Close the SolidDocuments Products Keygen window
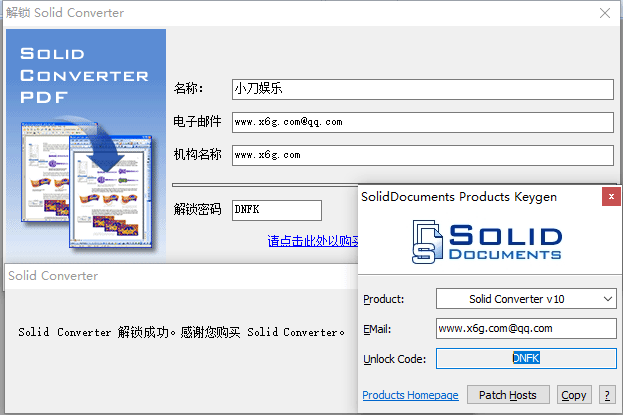This screenshot has width=623, height=415. tap(609, 197)
